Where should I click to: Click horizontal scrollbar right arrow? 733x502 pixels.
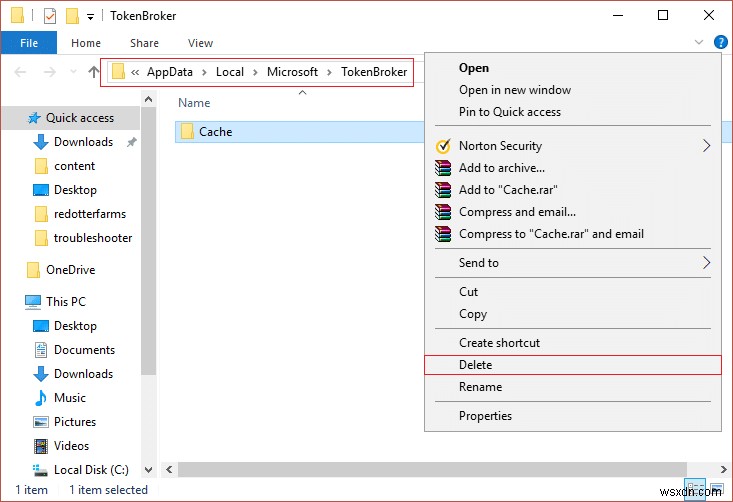pyautogui.click(x=723, y=469)
